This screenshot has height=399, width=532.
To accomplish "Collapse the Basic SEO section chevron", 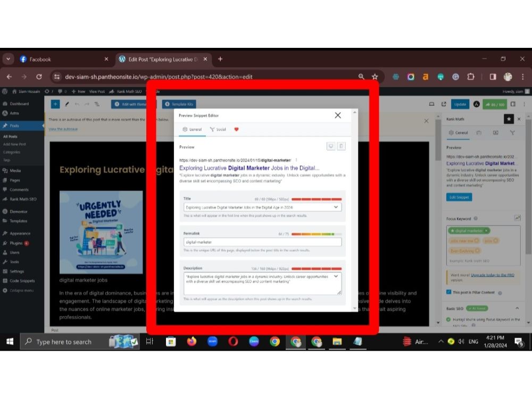I will click(x=517, y=309).
